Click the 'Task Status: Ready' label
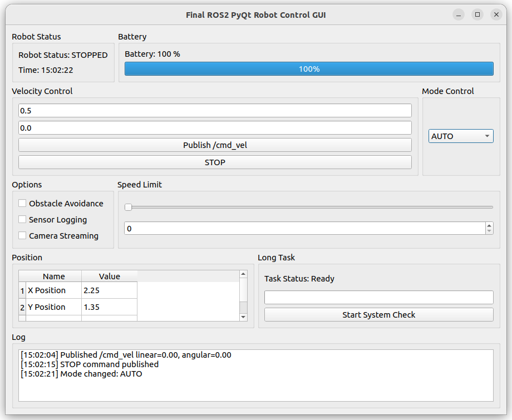This screenshot has width=512, height=420. tap(299, 278)
